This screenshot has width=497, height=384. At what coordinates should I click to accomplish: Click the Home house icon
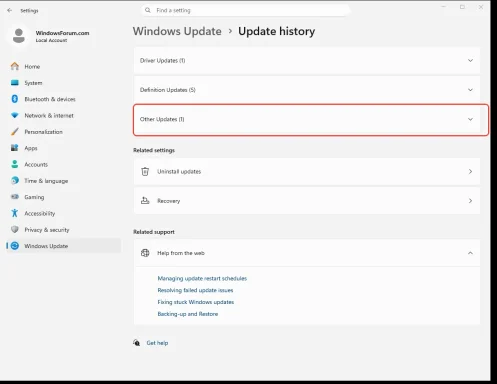pyautogui.click(x=15, y=66)
